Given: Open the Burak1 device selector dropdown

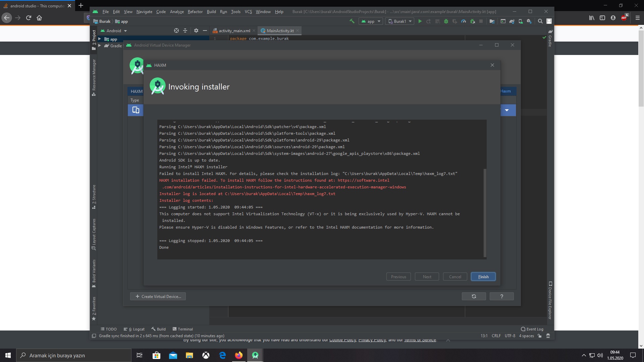Looking at the screenshot, I should click(400, 21).
